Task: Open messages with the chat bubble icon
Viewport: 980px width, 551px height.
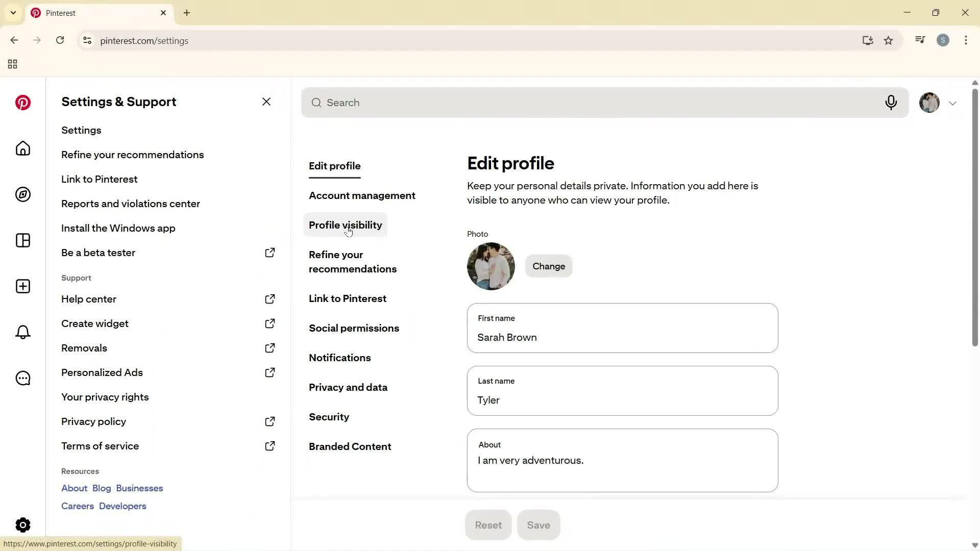Action: [22, 378]
